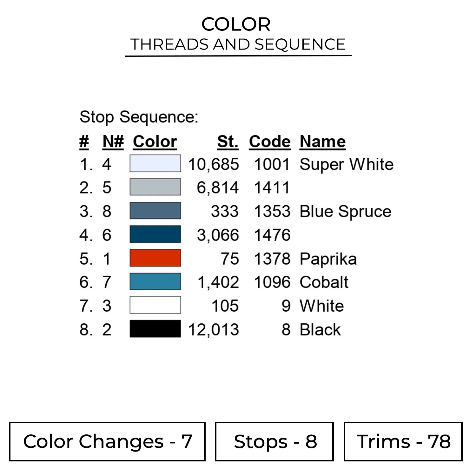Select the Black color swatch
Viewport: 476px width, 476px height.
pos(155,329)
